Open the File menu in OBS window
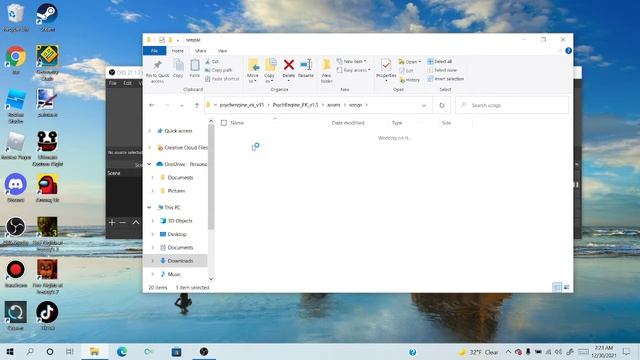 [x=112, y=83]
